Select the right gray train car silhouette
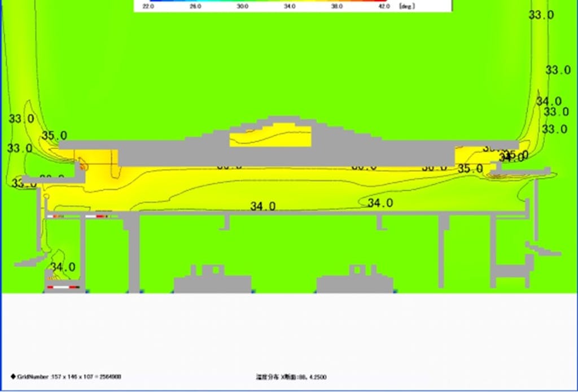This screenshot has width=578, height=392. (355, 281)
